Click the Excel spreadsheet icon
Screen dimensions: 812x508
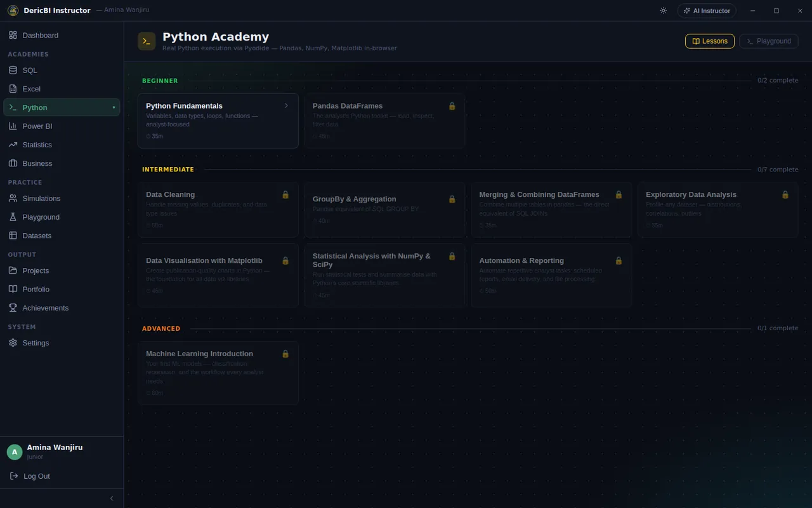[13, 89]
